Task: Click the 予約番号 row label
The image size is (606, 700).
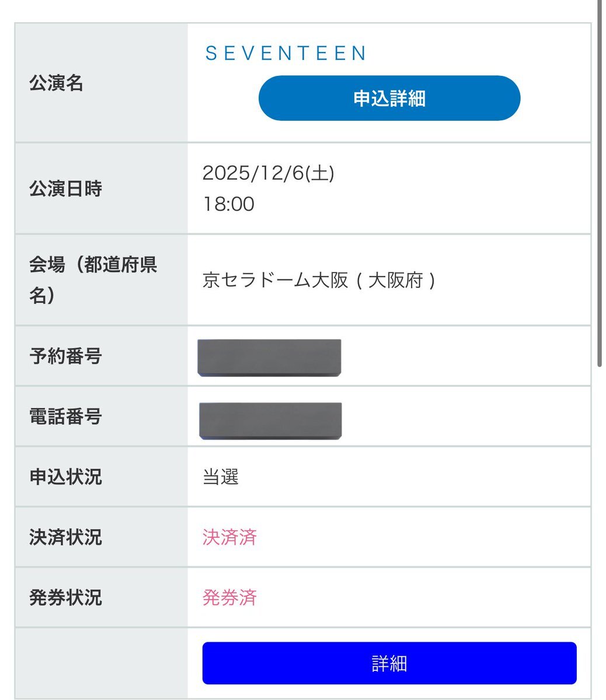Action: click(65, 356)
